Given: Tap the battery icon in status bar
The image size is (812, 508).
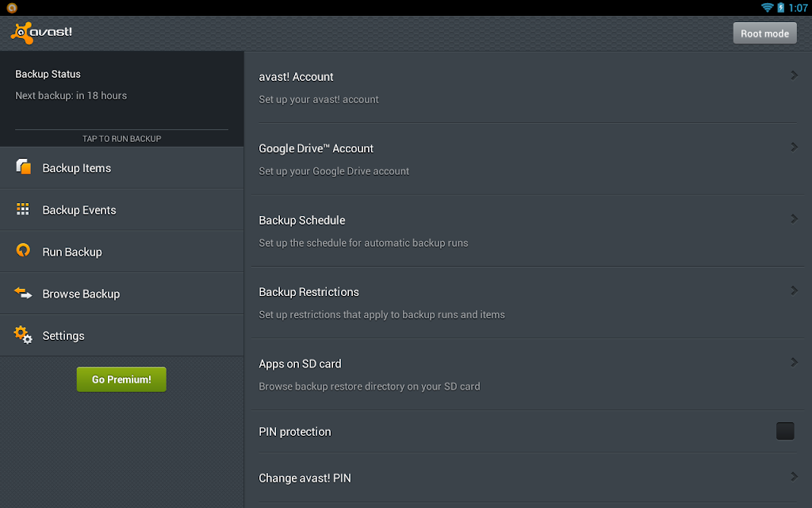Looking at the screenshot, I should (x=780, y=7).
